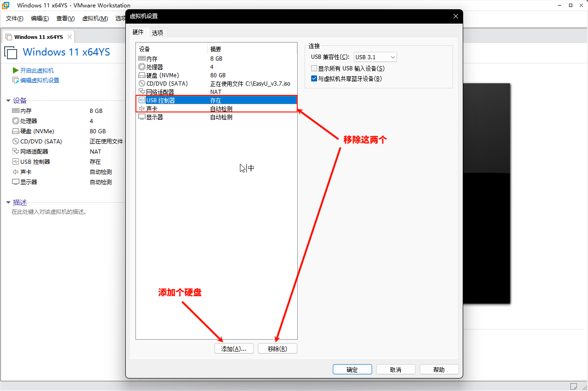Close the 虚拟机设置 dialog with its X button
588x391 pixels.
pyautogui.click(x=455, y=16)
